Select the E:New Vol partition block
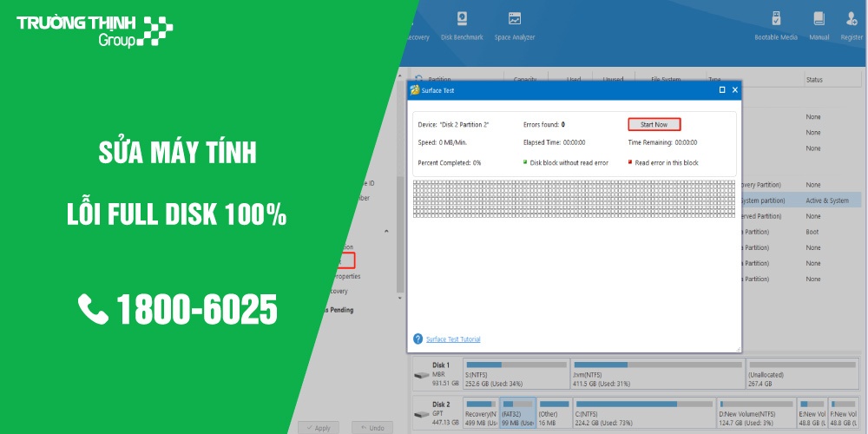Image resolution: width=868 pixels, height=434 pixels. (812, 412)
